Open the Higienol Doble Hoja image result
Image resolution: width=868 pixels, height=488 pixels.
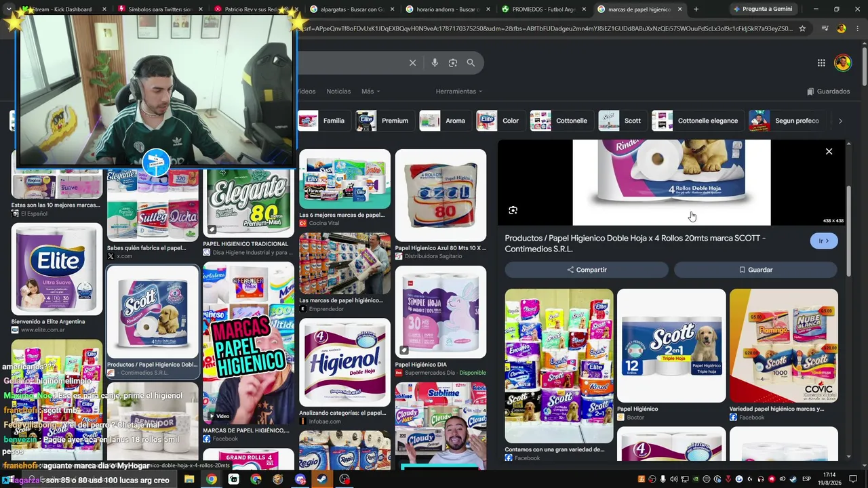tap(344, 362)
